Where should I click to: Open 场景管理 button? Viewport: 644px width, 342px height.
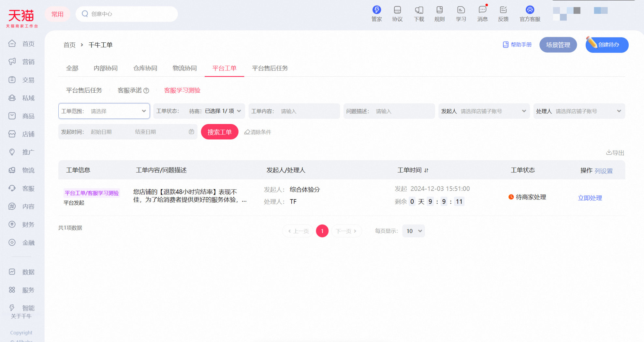[558, 45]
